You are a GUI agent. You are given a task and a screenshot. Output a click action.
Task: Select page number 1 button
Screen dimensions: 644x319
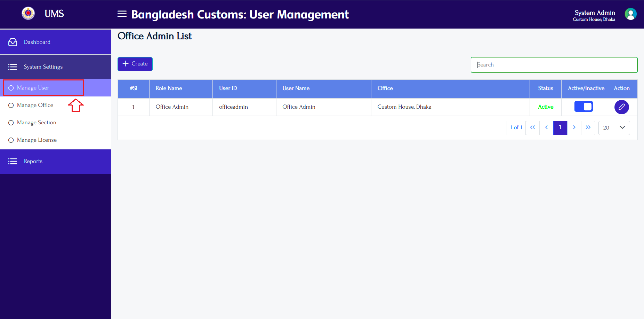click(x=560, y=127)
